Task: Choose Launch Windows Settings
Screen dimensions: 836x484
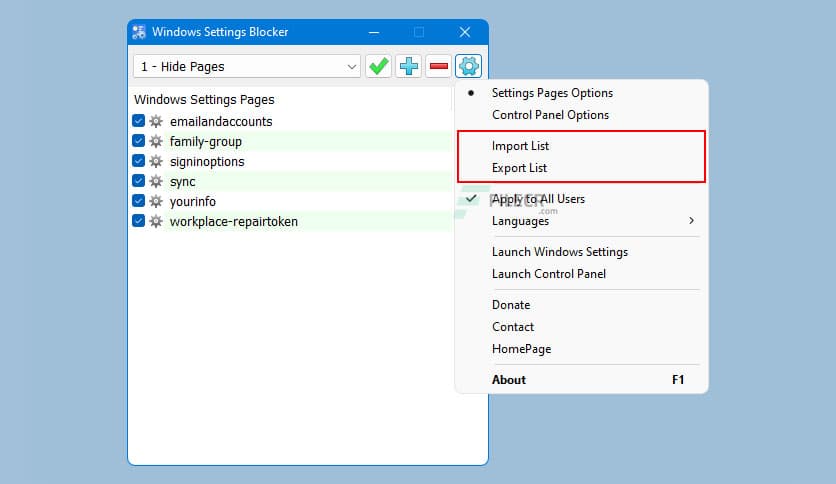Action: click(x=581, y=252)
